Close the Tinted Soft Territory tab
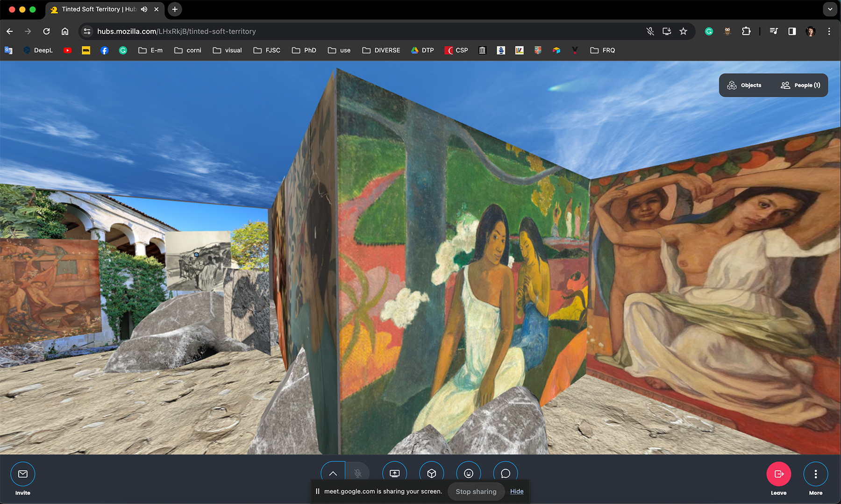841x504 pixels. pos(157,9)
